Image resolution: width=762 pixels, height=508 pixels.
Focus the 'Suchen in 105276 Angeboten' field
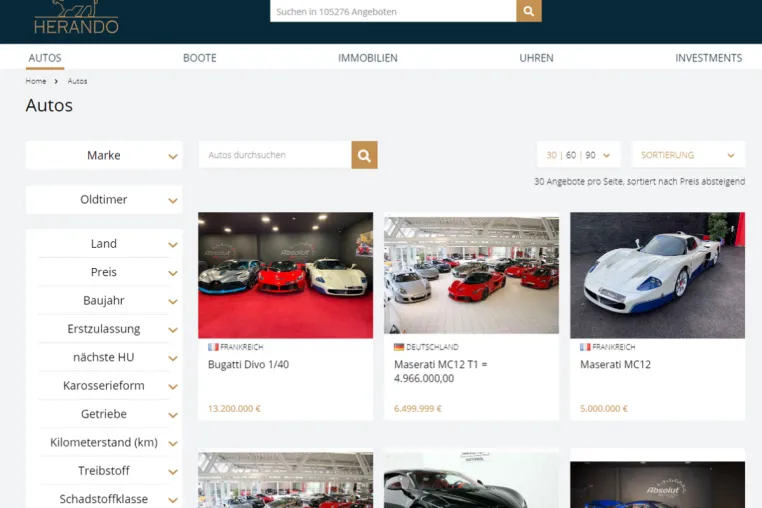click(393, 11)
